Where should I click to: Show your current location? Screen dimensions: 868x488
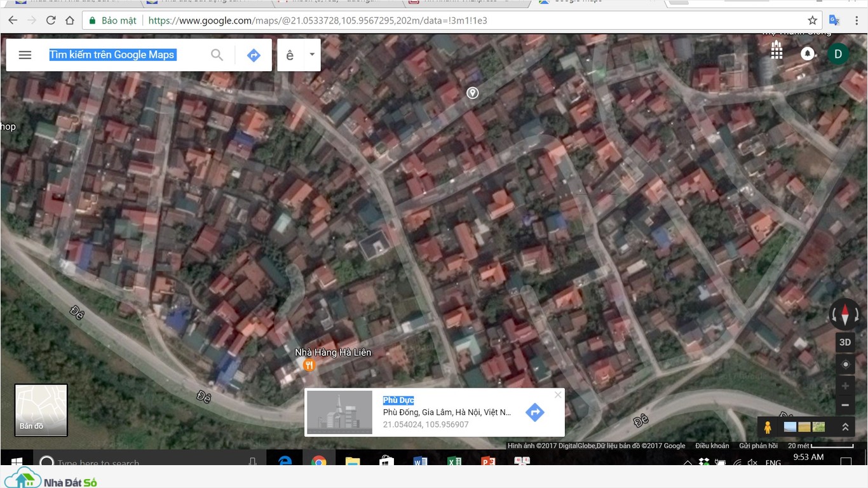click(x=845, y=364)
